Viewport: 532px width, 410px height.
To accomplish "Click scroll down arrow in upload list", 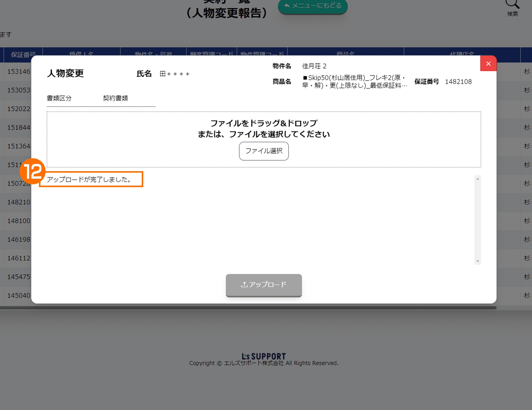I will click(477, 261).
